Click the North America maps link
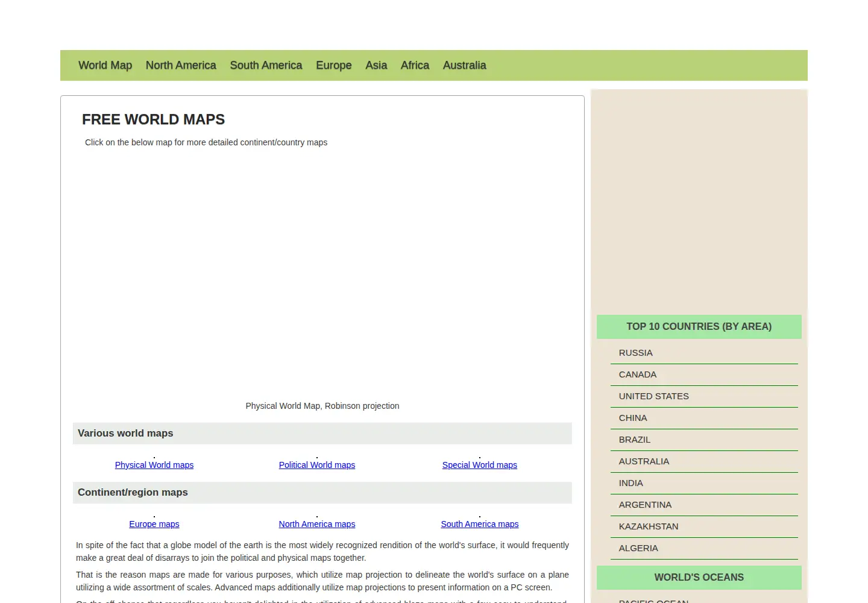 [x=317, y=524]
